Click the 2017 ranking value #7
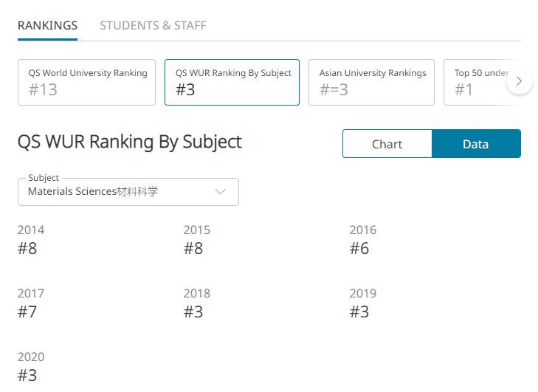Screen dimensions: 538x392 [x=27, y=312]
